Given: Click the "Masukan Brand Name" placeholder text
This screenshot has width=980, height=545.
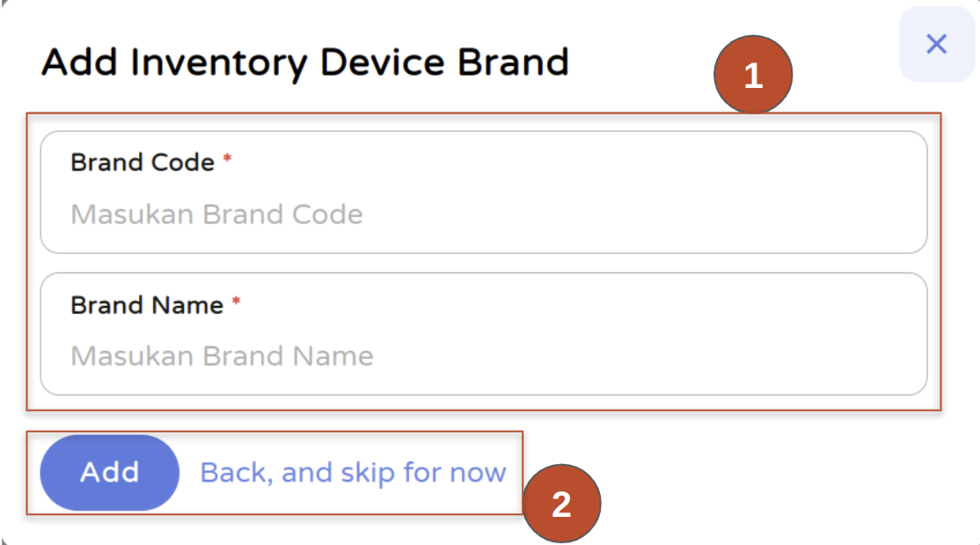Looking at the screenshot, I should (x=222, y=356).
